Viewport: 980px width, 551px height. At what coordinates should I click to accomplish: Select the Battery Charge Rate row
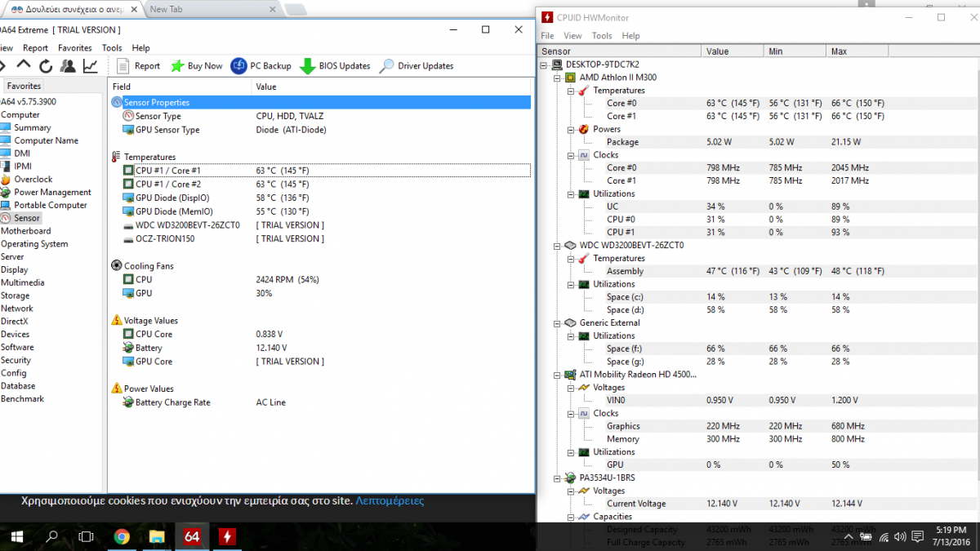coord(321,402)
